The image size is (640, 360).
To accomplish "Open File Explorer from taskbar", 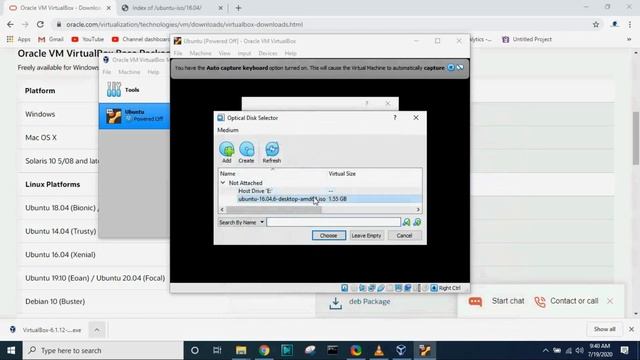I will (x=241, y=351).
